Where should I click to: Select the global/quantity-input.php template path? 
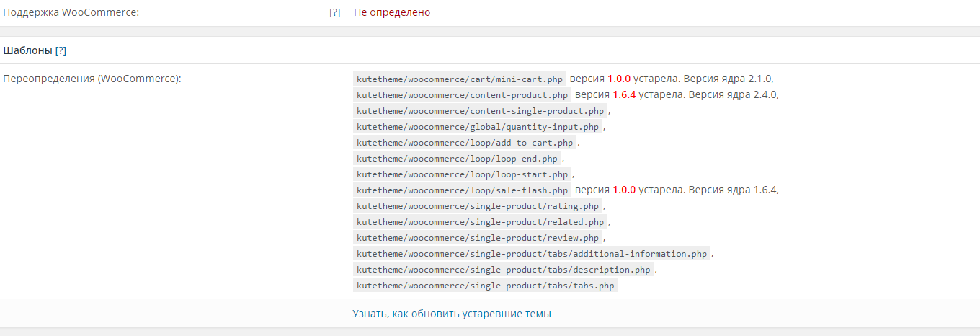[478, 126]
